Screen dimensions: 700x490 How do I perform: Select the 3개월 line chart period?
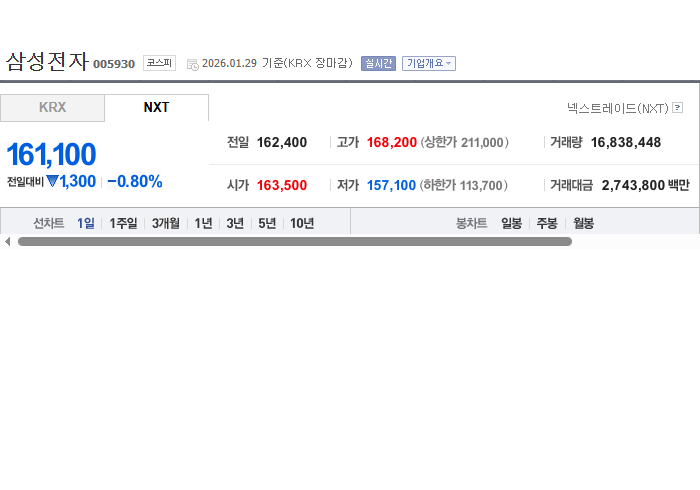point(166,223)
